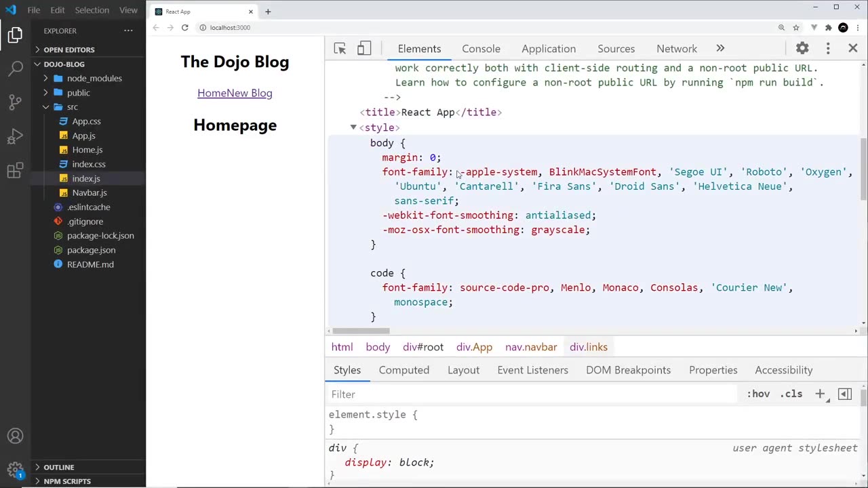
Task: Activate the DevTools inspect element picker
Action: click(340, 49)
